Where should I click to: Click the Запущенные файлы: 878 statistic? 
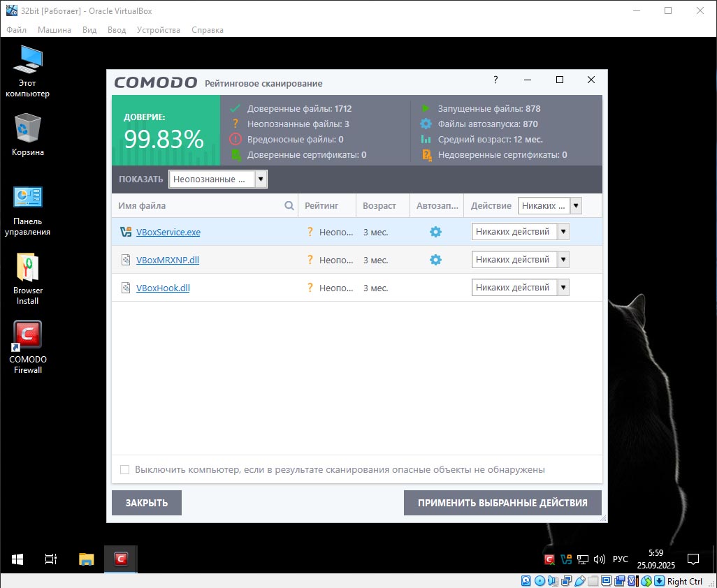coord(488,109)
